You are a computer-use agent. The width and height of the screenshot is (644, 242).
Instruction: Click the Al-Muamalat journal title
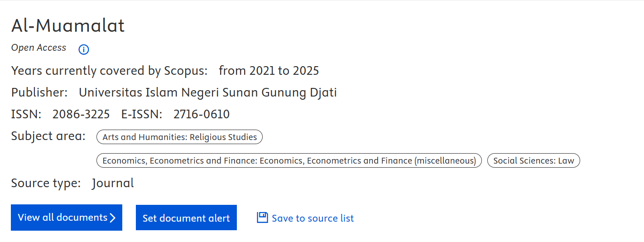[68, 26]
